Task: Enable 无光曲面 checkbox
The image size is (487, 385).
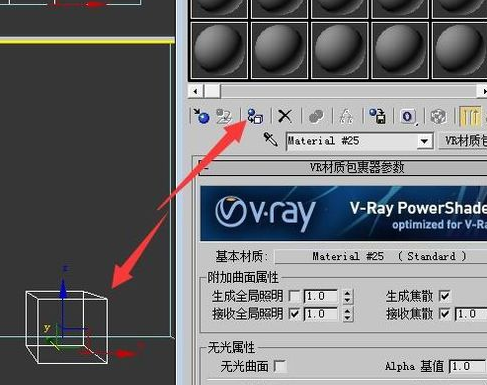Action: [x=280, y=366]
